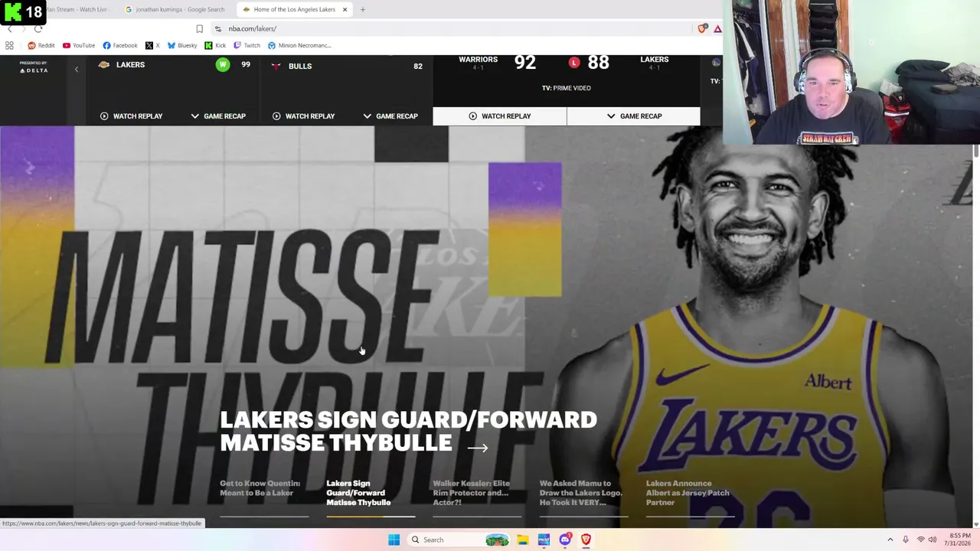Open a new browser tab with the plus icon
Viewport: 980px width, 551px height.
pos(362,9)
